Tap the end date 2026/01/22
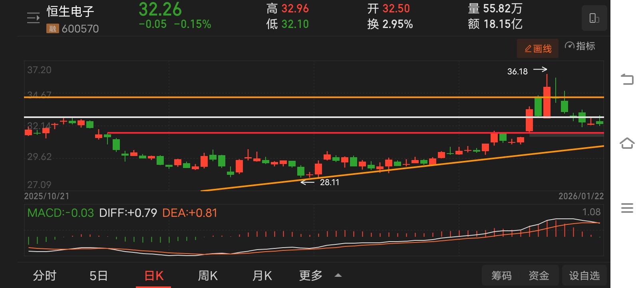Viewport: 644px width, 288px height. click(x=581, y=196)
